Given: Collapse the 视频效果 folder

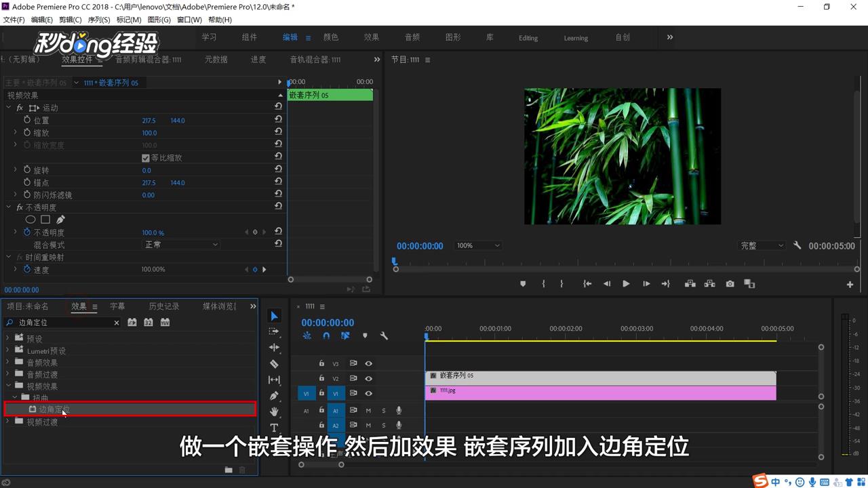Looking at the screenshot, I should pos(8,386).
